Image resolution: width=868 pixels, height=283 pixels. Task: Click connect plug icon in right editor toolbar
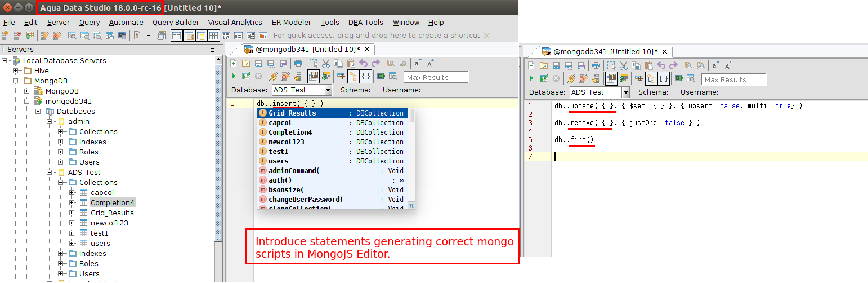pyautogui.click(x=571, y=78)
